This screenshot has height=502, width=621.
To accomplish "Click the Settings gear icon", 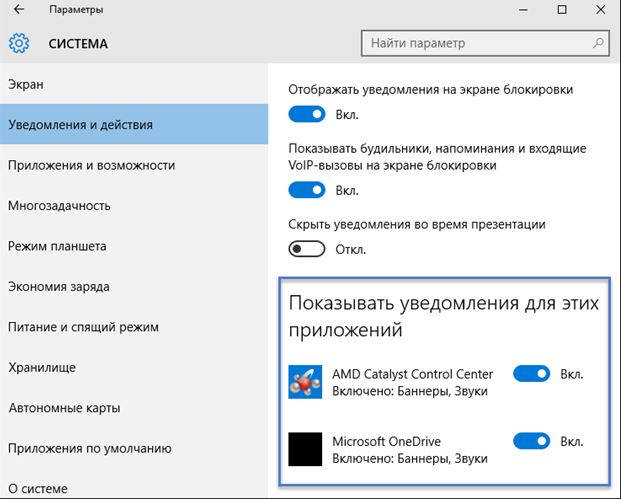I will [x=19, y=43].
